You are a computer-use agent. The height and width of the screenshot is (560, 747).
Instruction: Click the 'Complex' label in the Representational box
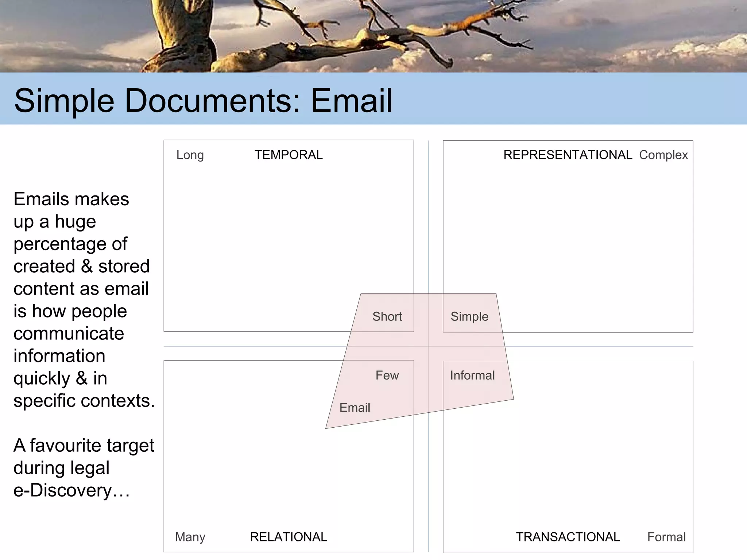coord(663,155)
